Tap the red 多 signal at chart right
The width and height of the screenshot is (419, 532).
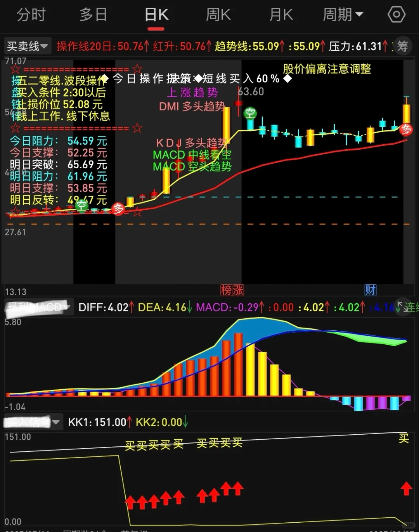coord(407,129)
